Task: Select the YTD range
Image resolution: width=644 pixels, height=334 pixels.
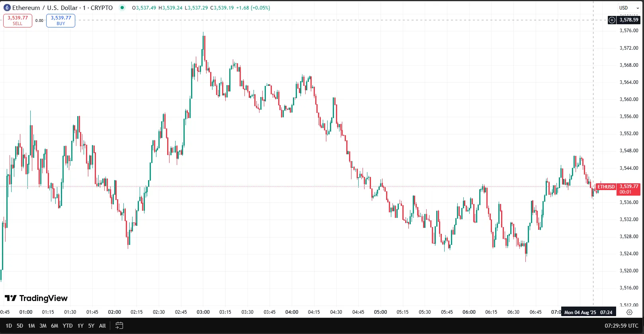Action: [x=68, y=326]
